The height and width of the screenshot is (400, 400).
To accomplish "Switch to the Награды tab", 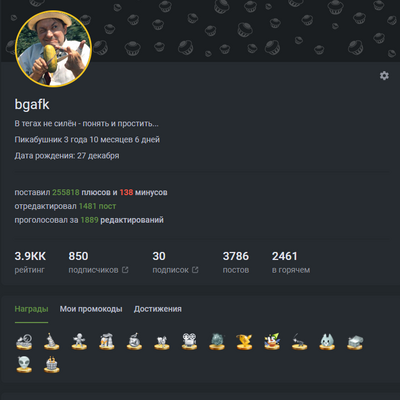I will click(31, 309).
